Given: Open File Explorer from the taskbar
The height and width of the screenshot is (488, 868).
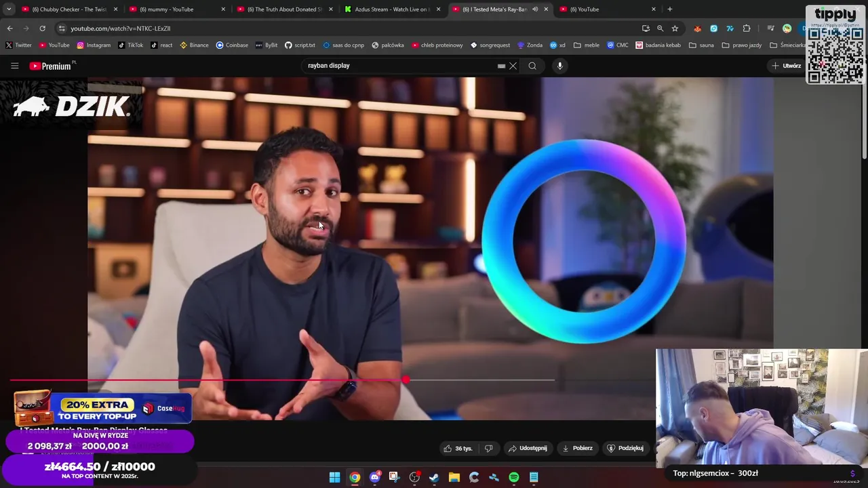Looking at the screenshot, I should point(454,477).
